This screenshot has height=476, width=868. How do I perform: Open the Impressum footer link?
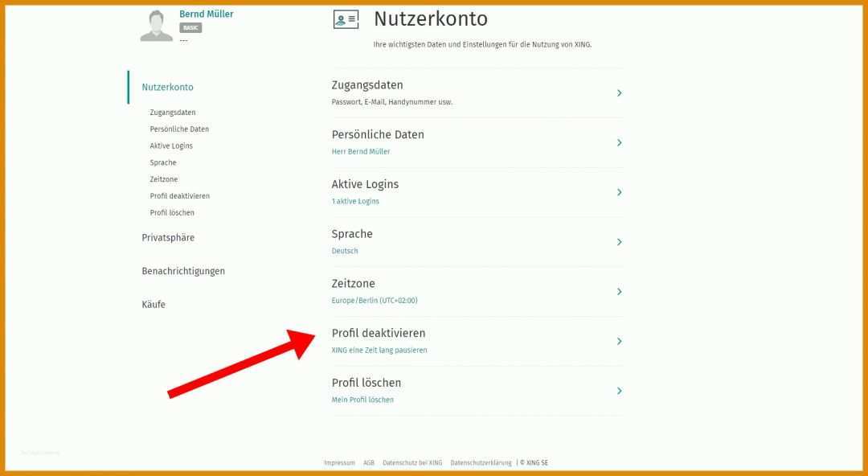(x=339, y=462)
